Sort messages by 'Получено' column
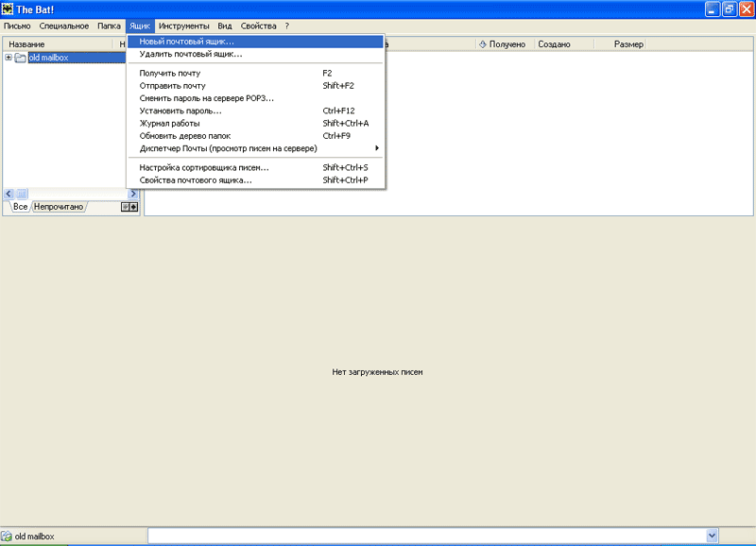Screen dimensions: 756x546 505,44
